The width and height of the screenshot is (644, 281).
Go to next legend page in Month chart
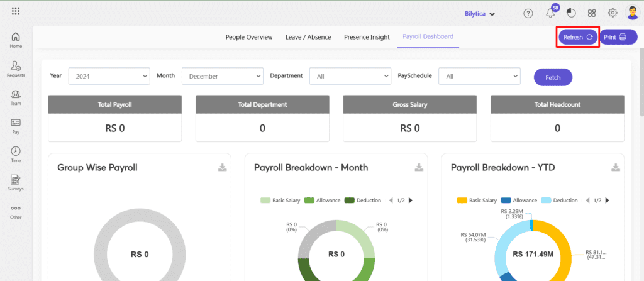pos(410,201)
